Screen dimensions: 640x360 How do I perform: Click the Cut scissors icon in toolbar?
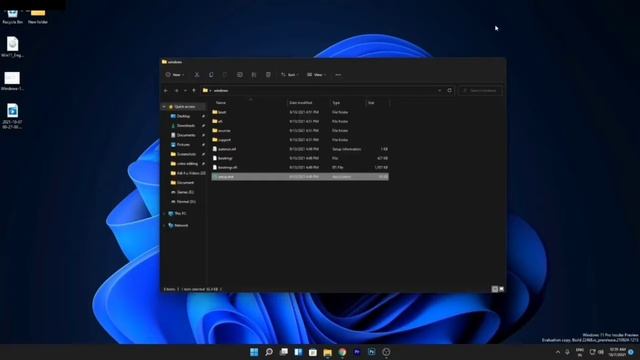[x=197, y=75]
